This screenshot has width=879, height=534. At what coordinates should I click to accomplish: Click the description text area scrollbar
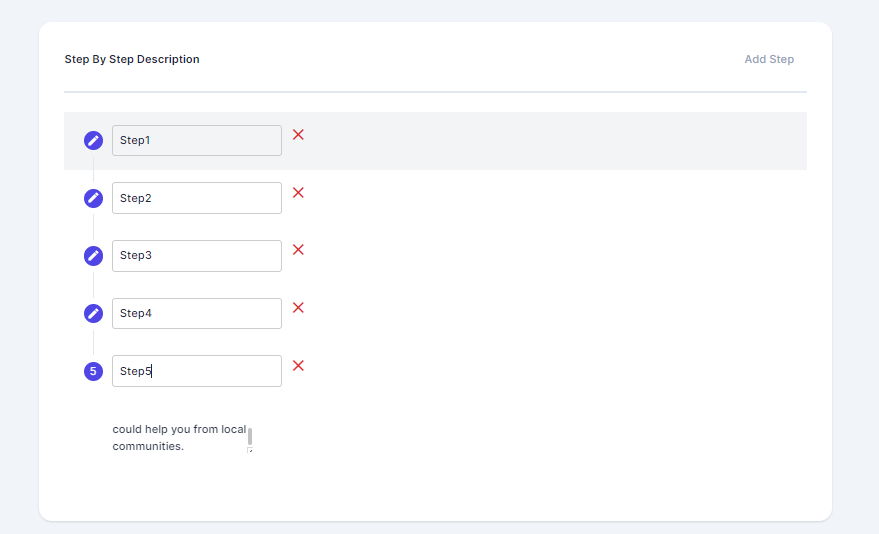click(250, 435)
